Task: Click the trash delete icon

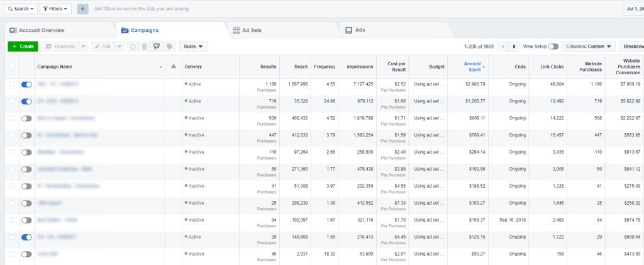Action: (144, 46)
